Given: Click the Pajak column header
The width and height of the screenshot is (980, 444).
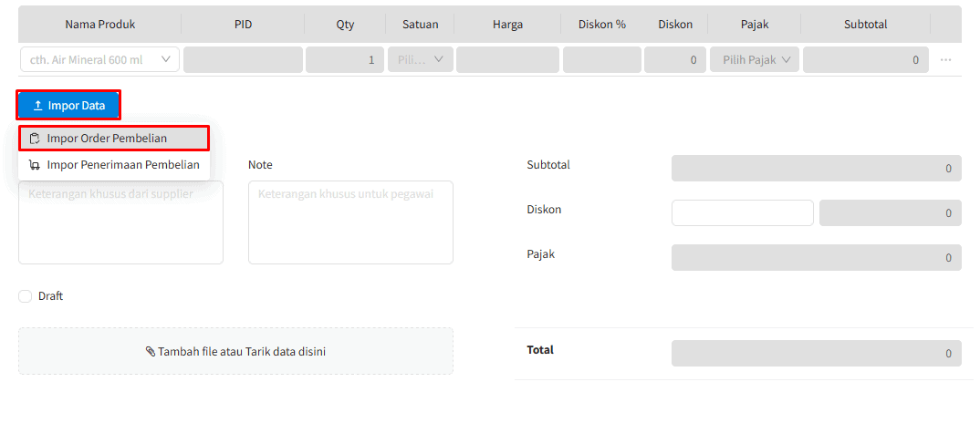Looking at the screenshot, I should [x=755, y=25].
